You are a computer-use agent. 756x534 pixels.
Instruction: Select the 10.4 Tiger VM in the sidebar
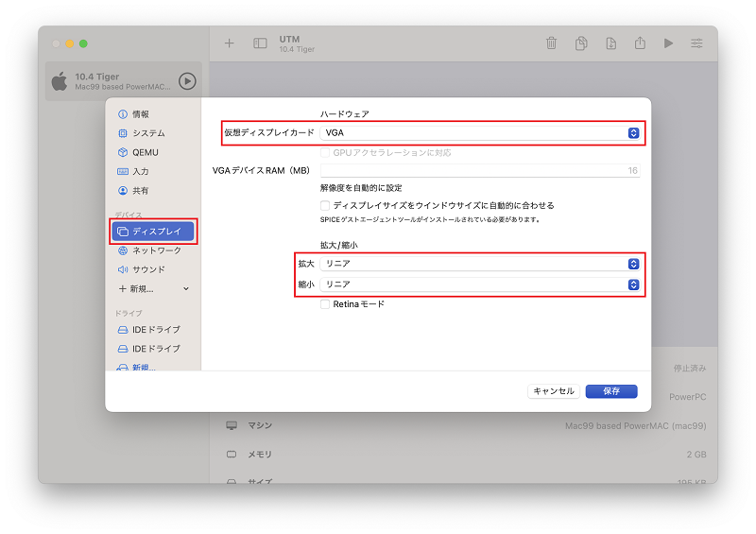pyautogui.click(x=124, y=81)
